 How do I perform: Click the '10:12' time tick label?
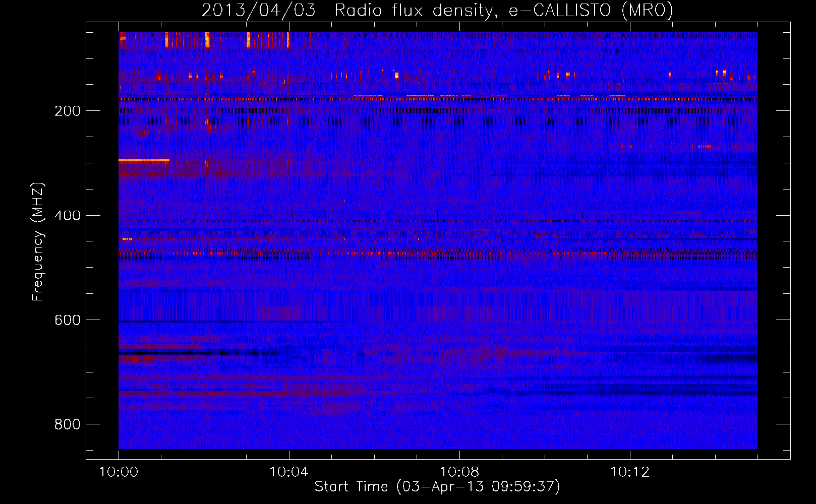point(630,472)
